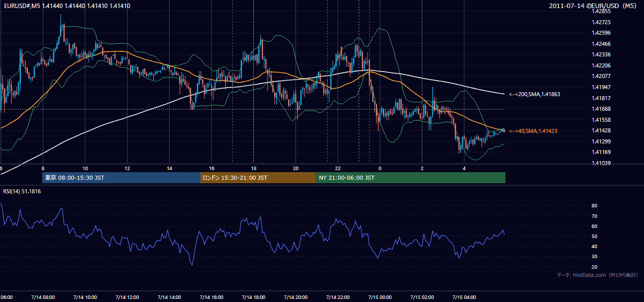
Task: Click price level 1.41947 on the axis
Action: 601,87
